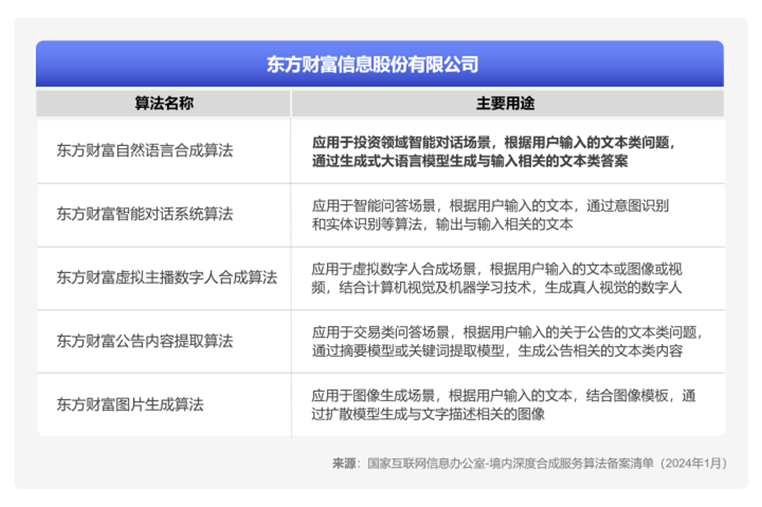The width and height of the screenshot is (762, 507).
Task: Click the bold description about 投资领域智能对话场景
Action: pyautogui.click(x=494, y=152)
